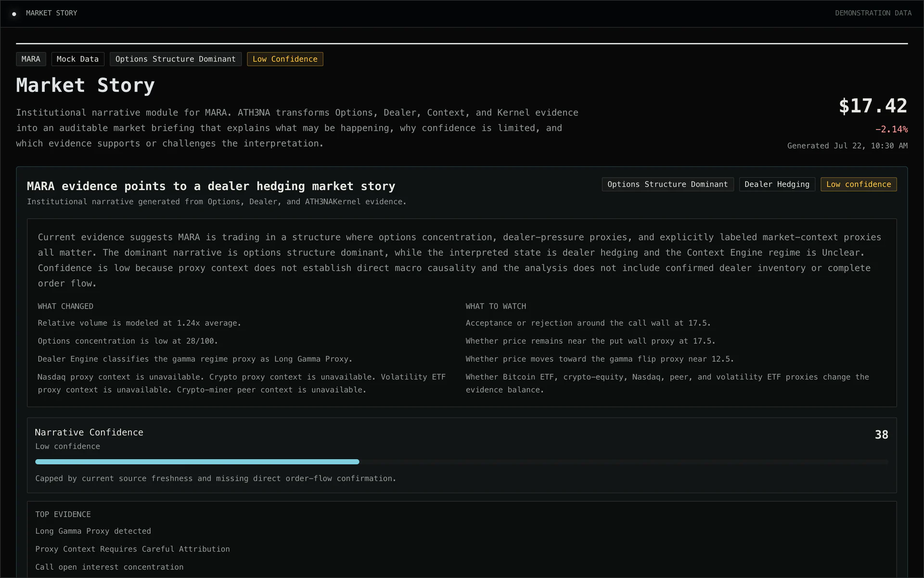Click the WHAT TO WATCH section label
Viewport: 924px width, 578px height.
pyautogui.click(x=496, y=306)
